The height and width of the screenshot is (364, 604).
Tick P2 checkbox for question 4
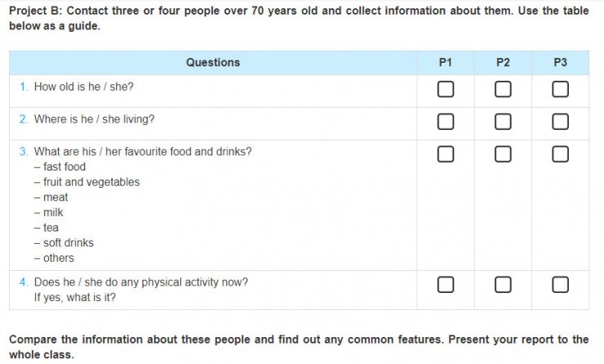(503, 284)
